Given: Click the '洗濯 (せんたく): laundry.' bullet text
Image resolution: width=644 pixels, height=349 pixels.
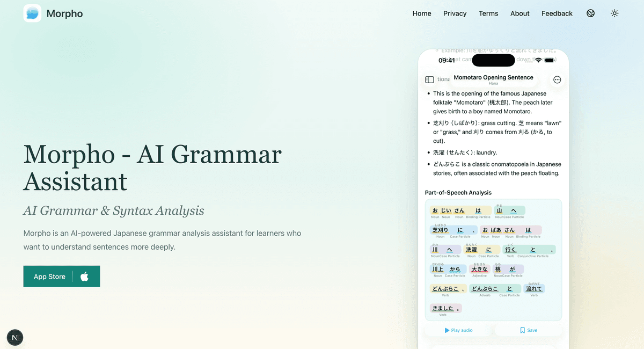Looking at the screenshot, I should click(465, 152).
